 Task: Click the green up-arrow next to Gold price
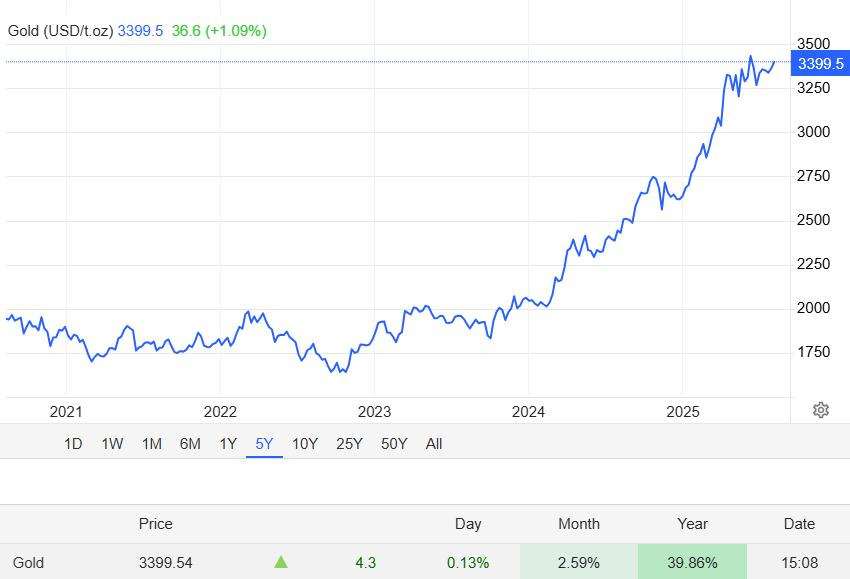(281, 562)
